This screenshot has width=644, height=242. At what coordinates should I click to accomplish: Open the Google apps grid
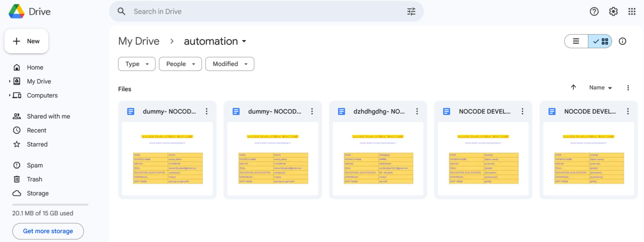[x=632, y=12]
